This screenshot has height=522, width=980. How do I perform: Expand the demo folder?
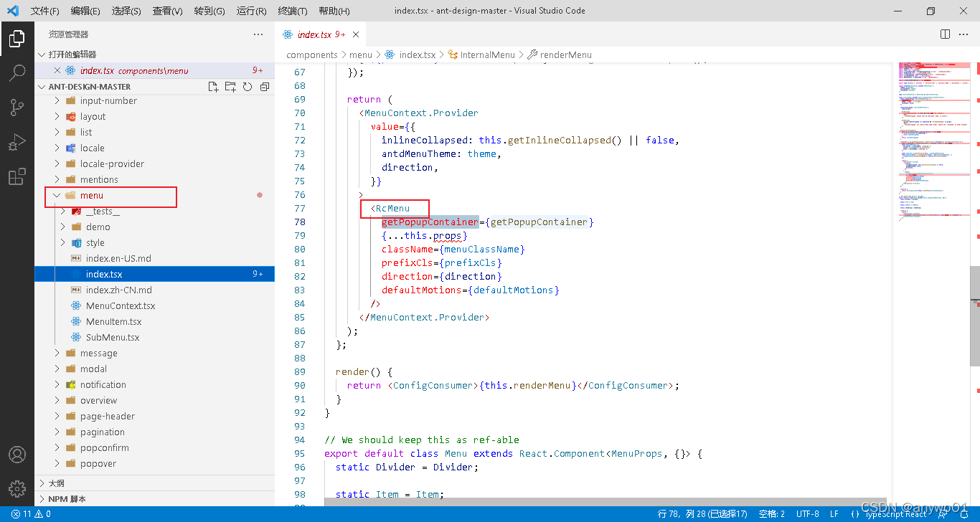(x=154, y=227)
